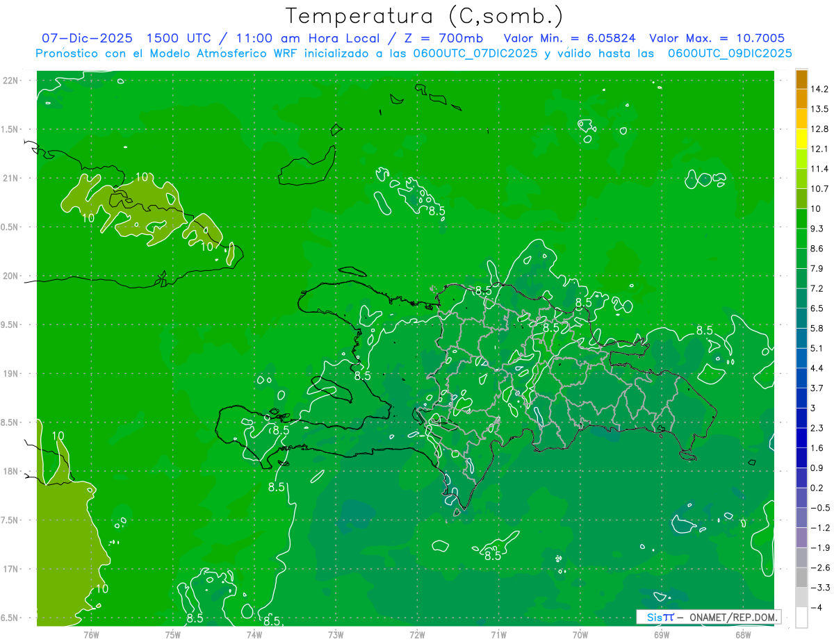Viewport: 834px width, 644px height.
Task: Click the '70W' longitude axis label
Action: [x=580, y=635]
